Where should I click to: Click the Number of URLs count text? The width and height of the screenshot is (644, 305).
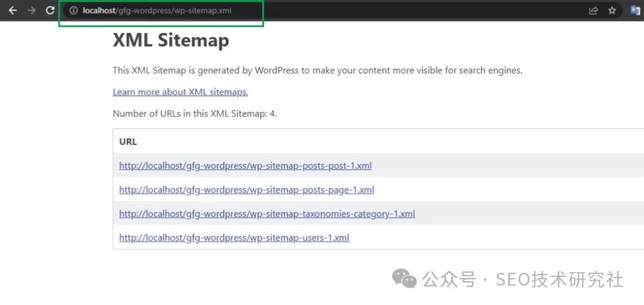pyautogui.click(x=194, y=114)
